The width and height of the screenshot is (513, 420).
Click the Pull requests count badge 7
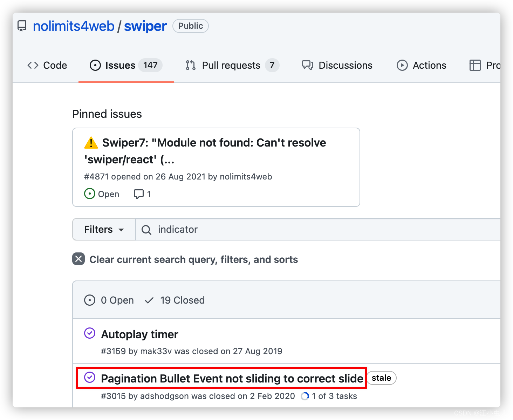tap(272, 65)
